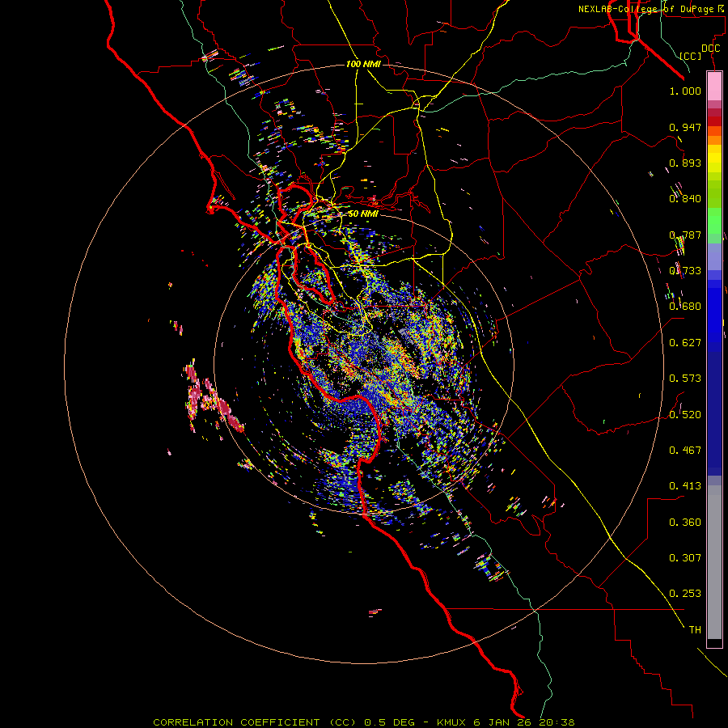728x728 pixels.
Task: Pick the gray segment of the color bar
Action: click(714, 562)
